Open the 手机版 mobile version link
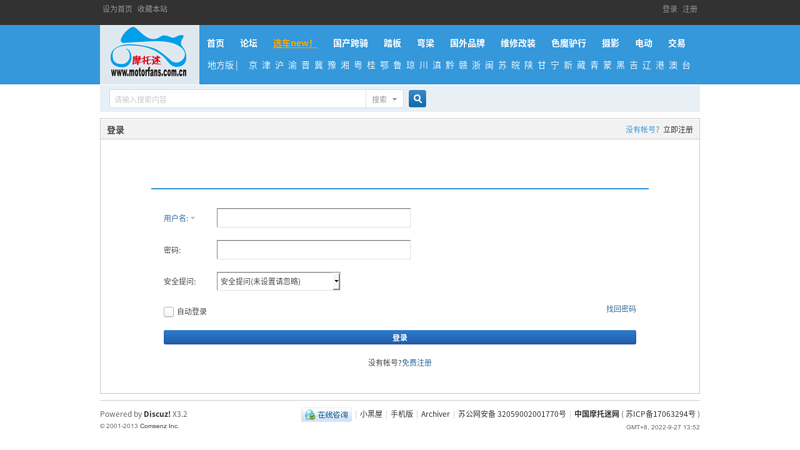The image size is (800, 450). pos(402,414)
